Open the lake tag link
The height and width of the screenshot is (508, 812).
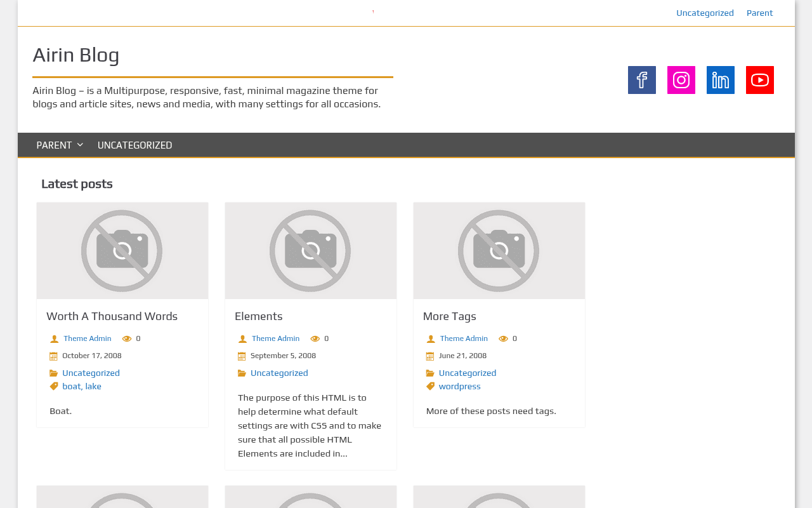coord(93,386)
